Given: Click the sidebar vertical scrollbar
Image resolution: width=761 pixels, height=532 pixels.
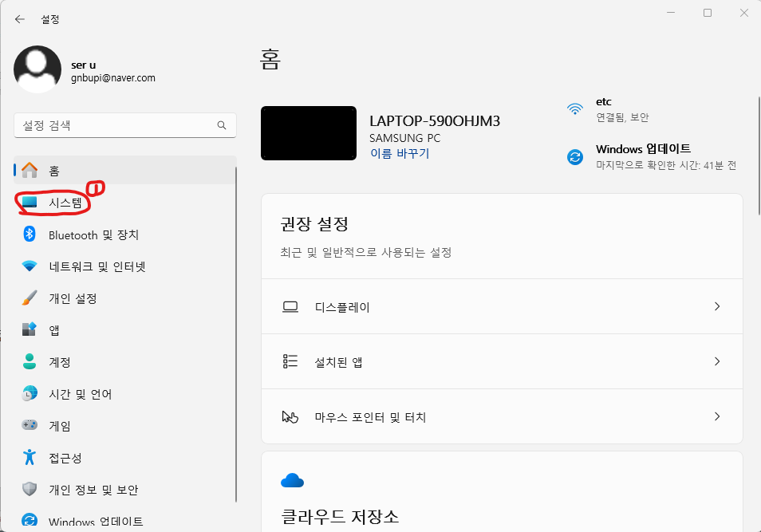Looking at the screenshot, I should pyautogui.click(x=236, y=335).
